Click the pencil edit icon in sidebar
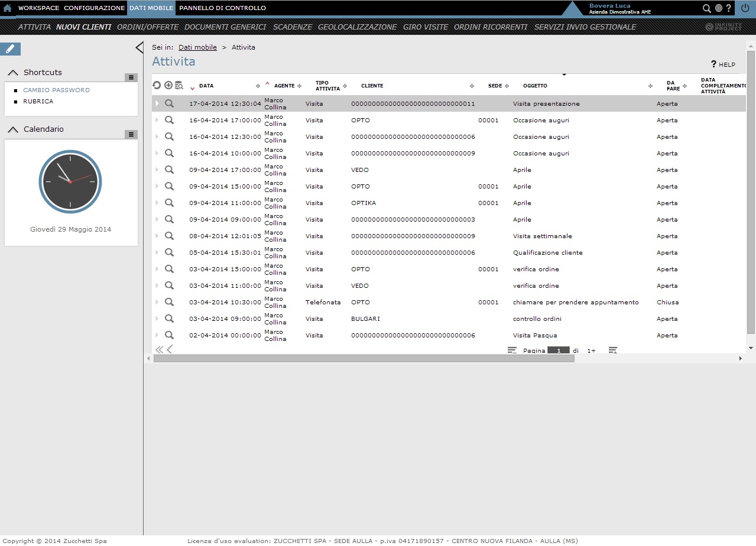Viewport: 756px width, 546px height. pos(11,49)
